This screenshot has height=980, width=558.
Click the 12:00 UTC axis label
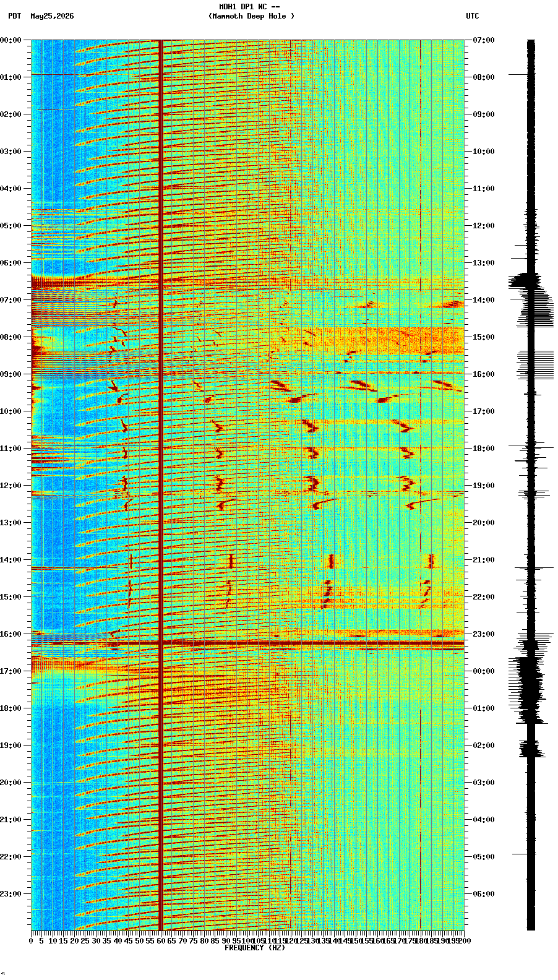[x=484, y=226]
